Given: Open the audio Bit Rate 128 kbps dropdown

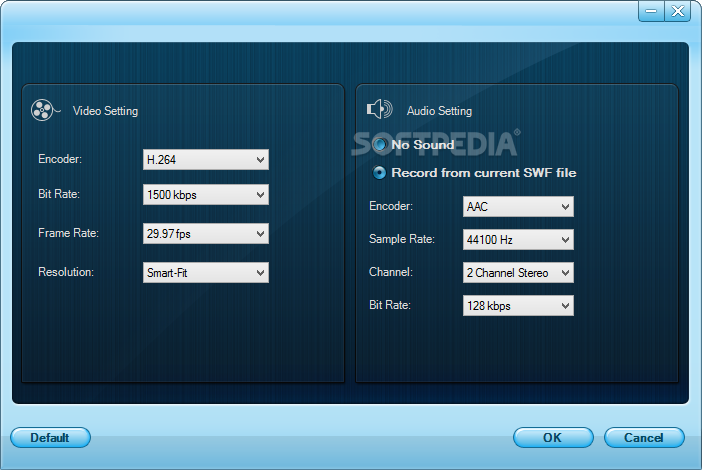Looking at the screenshot, I should (518, 306).
